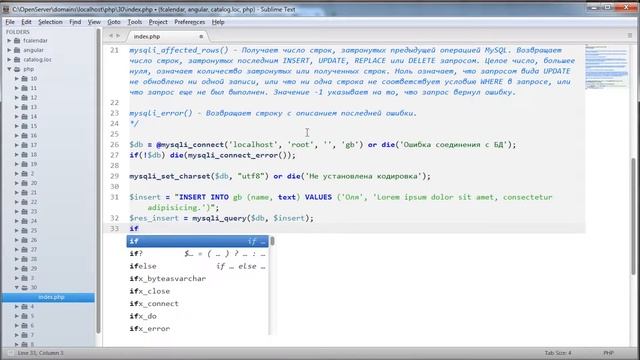
Task: Pick ifx_close from autocomplete list
Action: [x=198, y=291]
